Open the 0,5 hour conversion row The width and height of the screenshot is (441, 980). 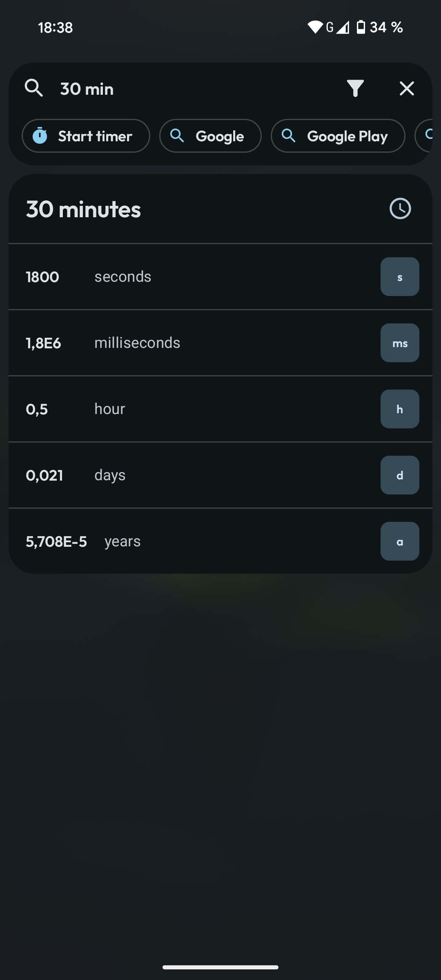pyautogui.click(x=220, y=409)
